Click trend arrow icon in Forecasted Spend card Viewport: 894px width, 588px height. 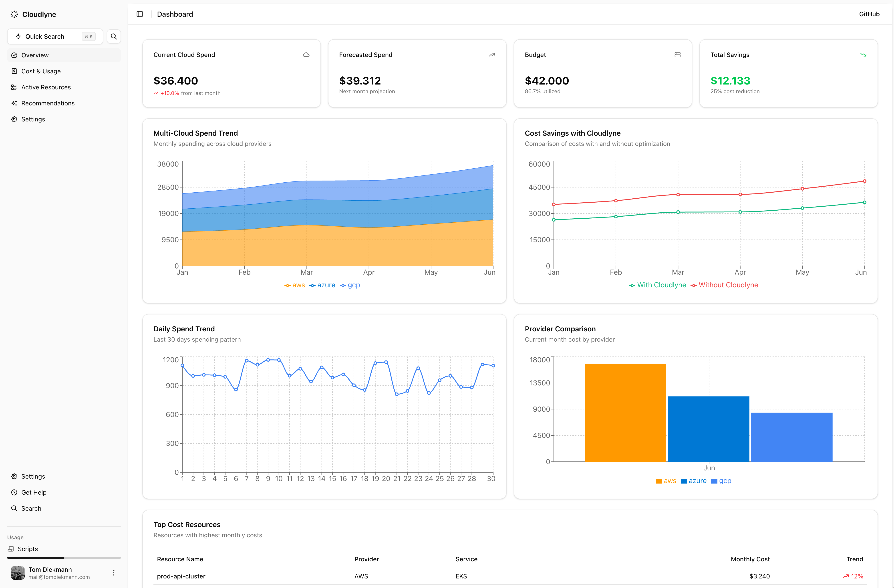(x=492, y=55)
